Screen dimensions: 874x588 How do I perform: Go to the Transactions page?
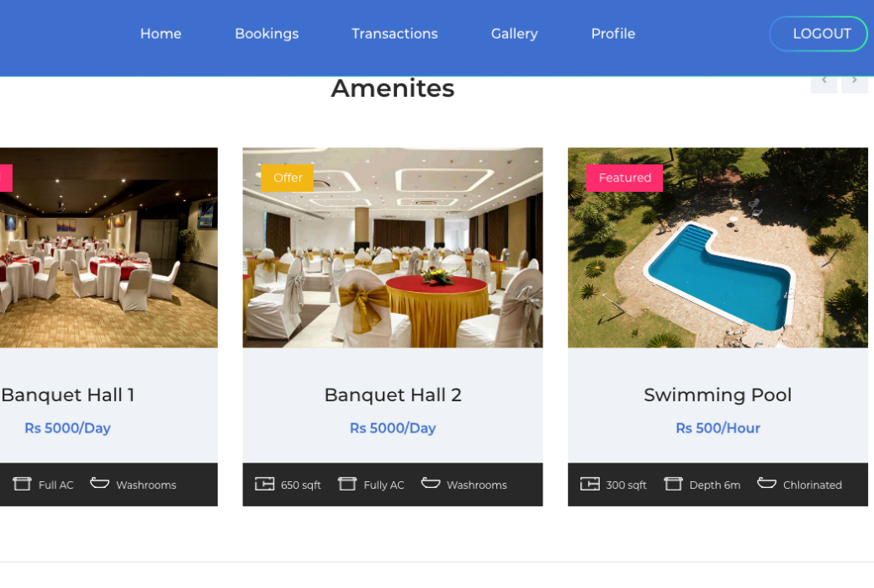tap(395, 34)
